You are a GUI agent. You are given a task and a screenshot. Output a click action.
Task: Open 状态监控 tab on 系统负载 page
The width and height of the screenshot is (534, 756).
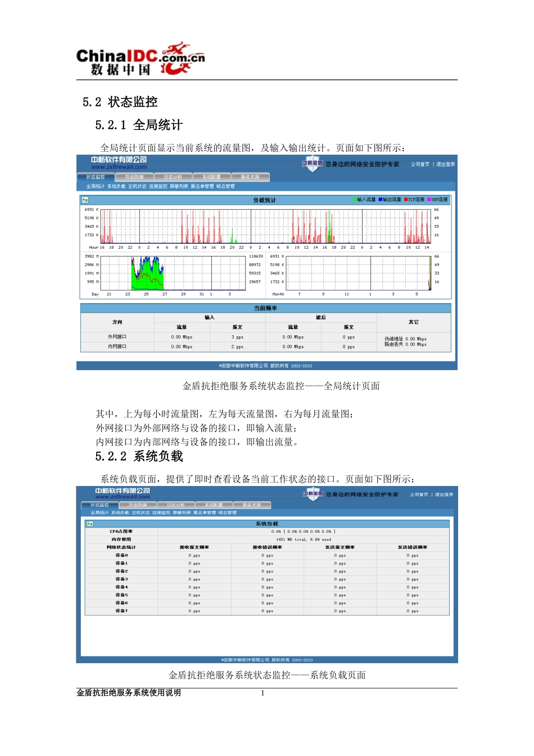click(x=100, y=505)
